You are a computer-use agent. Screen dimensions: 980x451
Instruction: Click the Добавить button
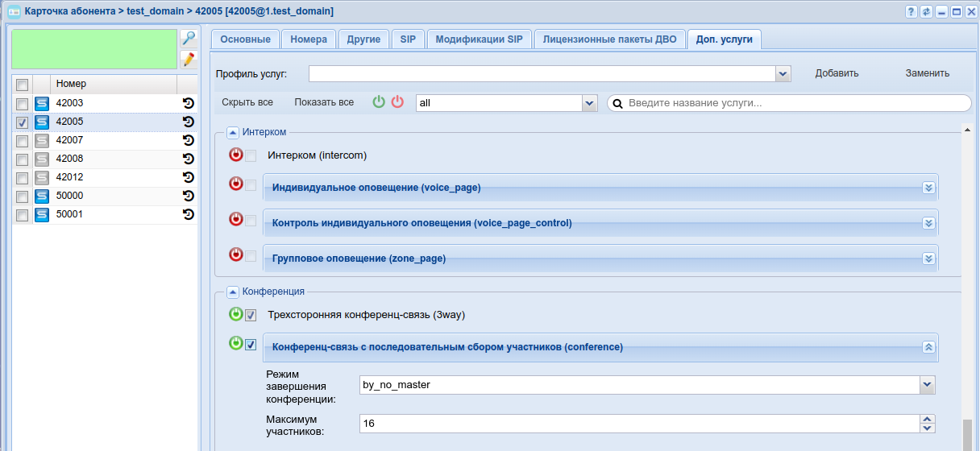pos(837,73)
